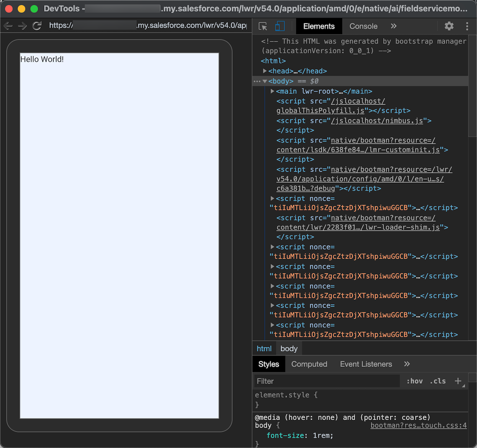This screenshot has width=477, height=448.
Task: Switch to the Console tab
Action: coord(363,26)
